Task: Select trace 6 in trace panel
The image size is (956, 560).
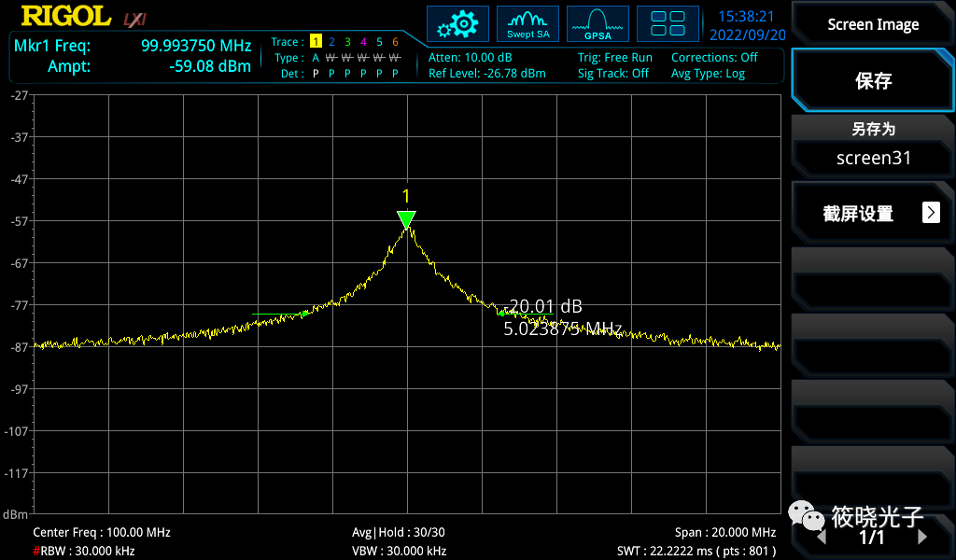Action: point(395,42)
